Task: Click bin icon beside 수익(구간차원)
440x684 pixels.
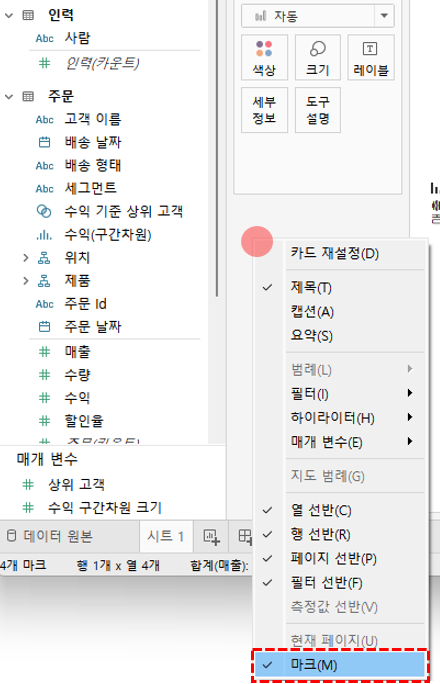Action: [44, 235]
